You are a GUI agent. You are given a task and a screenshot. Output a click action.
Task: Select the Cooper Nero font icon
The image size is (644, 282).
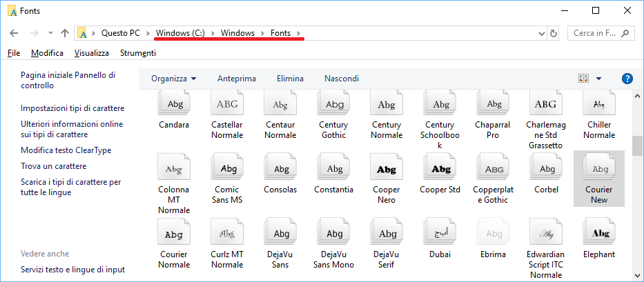[386, 169]
